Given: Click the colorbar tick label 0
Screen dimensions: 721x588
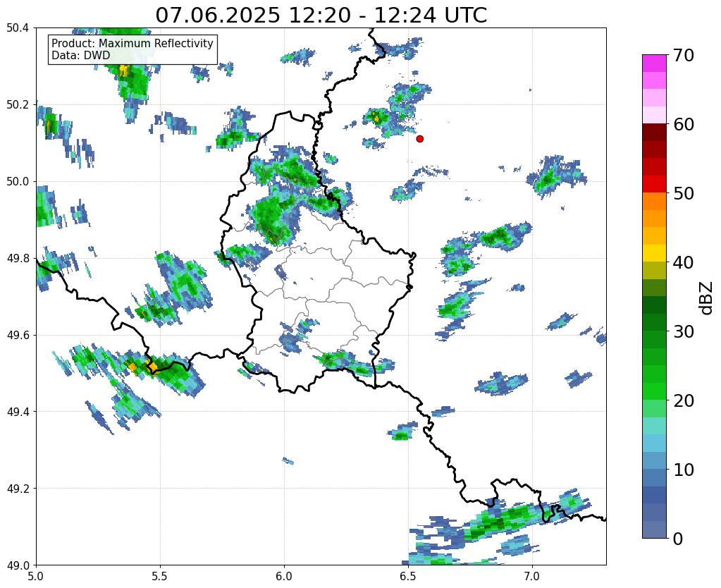Looking at the screenshot, I should tap(678, 539).
